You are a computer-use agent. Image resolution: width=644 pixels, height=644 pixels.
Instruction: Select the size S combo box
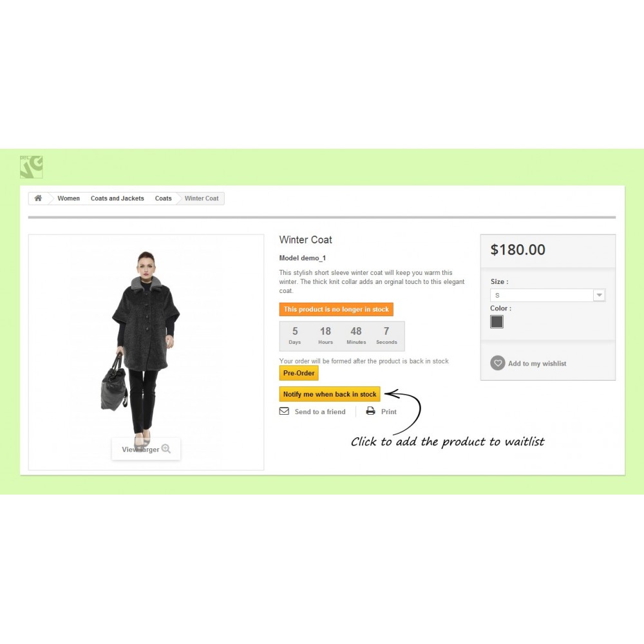pyautogui.click(x=547, y=295)
